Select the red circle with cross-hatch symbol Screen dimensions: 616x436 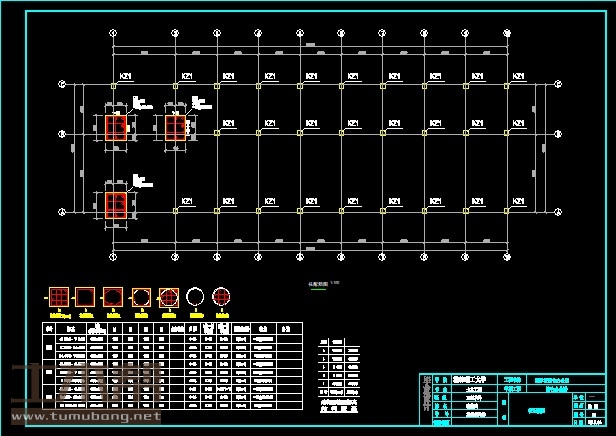pos(221,297)
